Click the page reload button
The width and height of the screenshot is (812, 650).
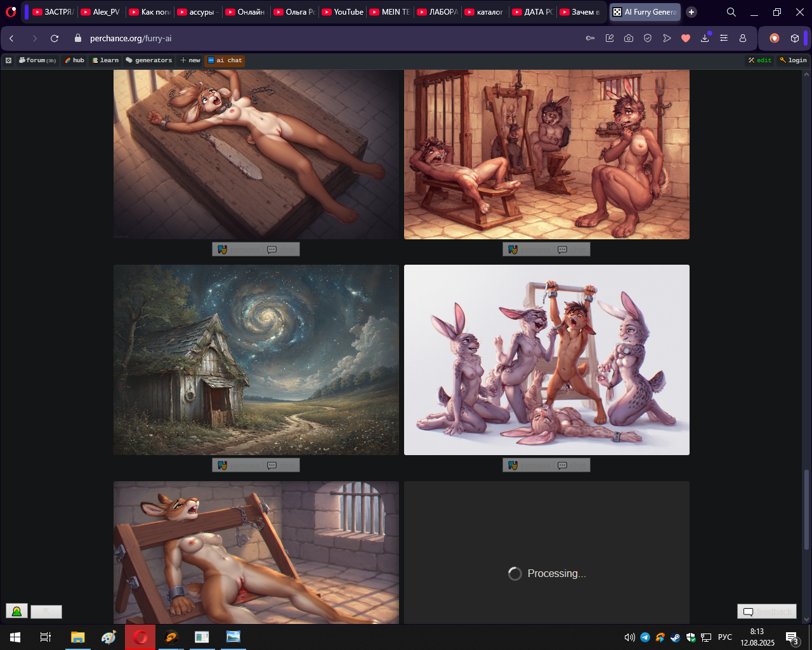[55, 39]
